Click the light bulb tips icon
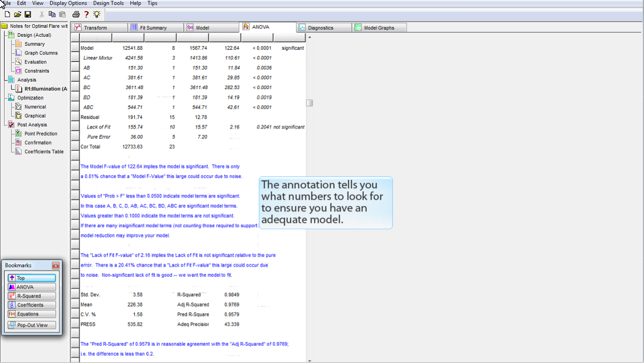Screen dimensions: 644x363 point(97,15)
